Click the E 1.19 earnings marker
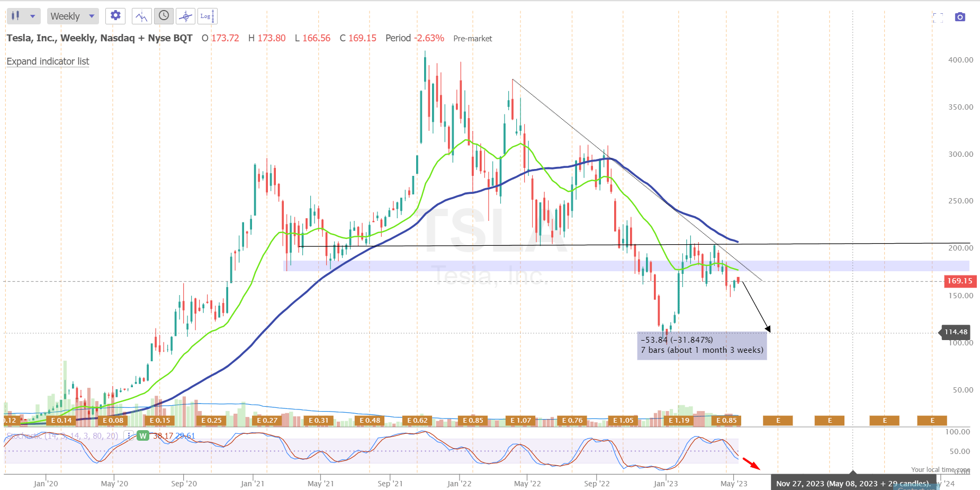 pyautogui.click(x=679, y=421)
